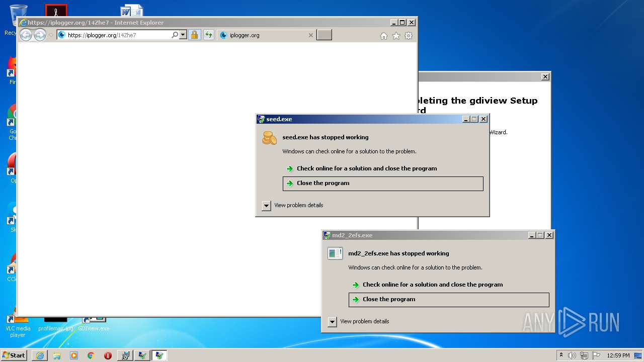Minimize the Internet Explorer window

pyautogui.click(x=394, y=23)
